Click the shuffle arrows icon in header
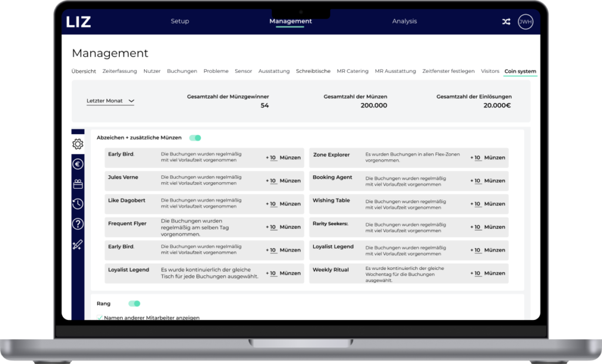 point(506,22)
